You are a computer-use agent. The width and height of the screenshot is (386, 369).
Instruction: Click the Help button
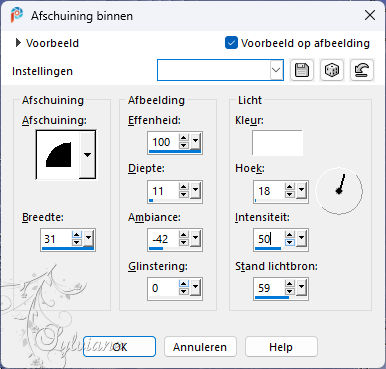pos(281,347)
